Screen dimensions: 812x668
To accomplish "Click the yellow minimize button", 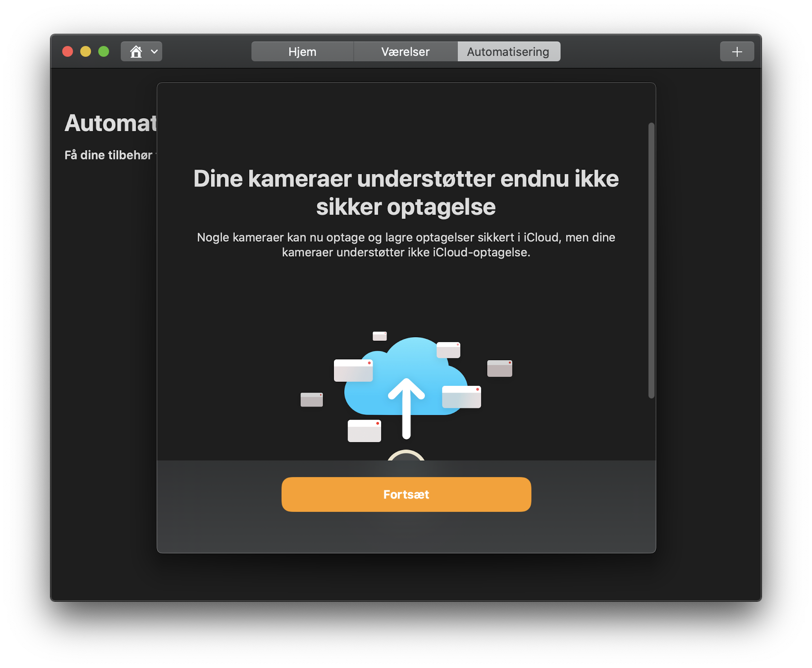I will tap(85, 51).
